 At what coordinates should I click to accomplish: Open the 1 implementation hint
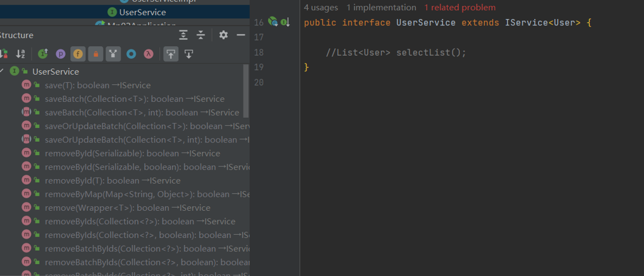381,8
